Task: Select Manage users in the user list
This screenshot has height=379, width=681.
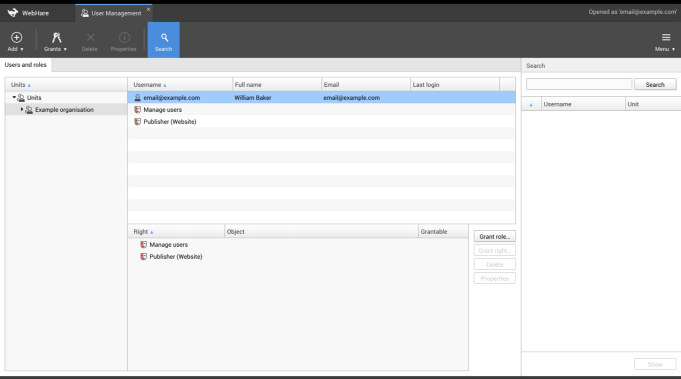Action: click(162, 110)
